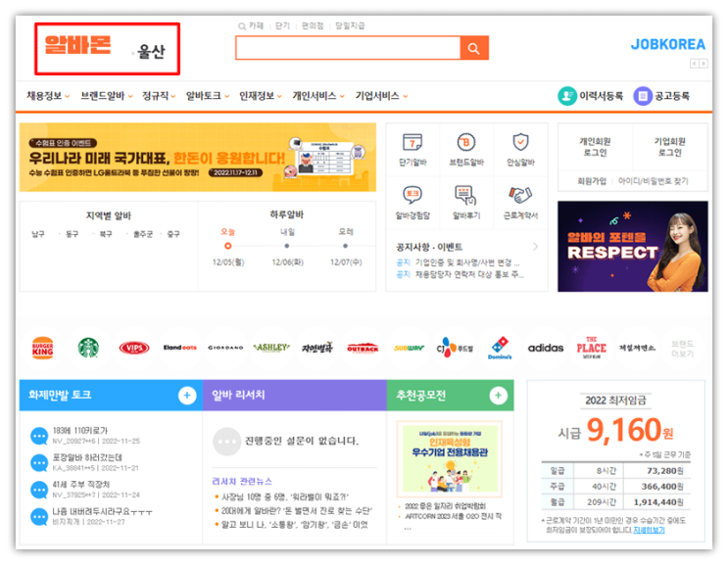This screenshot has height=565, width=728.
Task: Expand the 개인서비스 menu
Action: point(318,96)
